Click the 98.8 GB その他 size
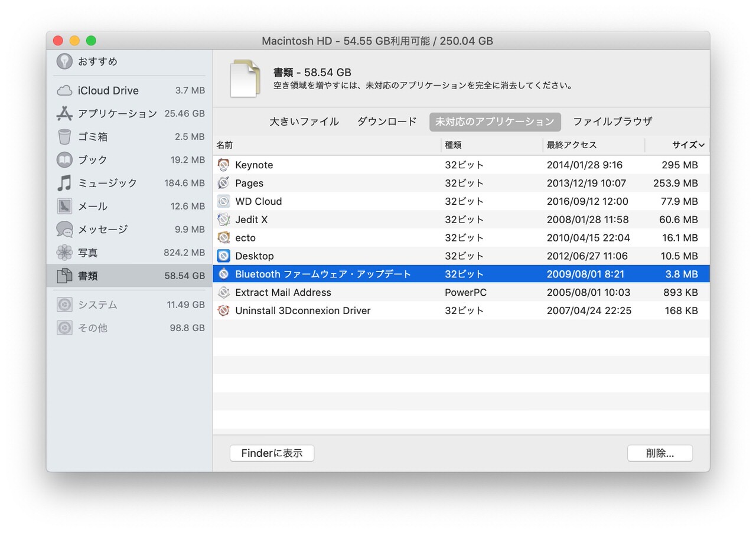This screenshot has width=756, height=533. point(187,328)
